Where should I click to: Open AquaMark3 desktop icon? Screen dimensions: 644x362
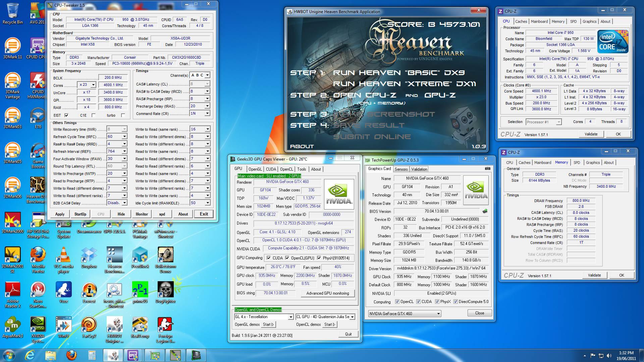[x=12, y=327]
